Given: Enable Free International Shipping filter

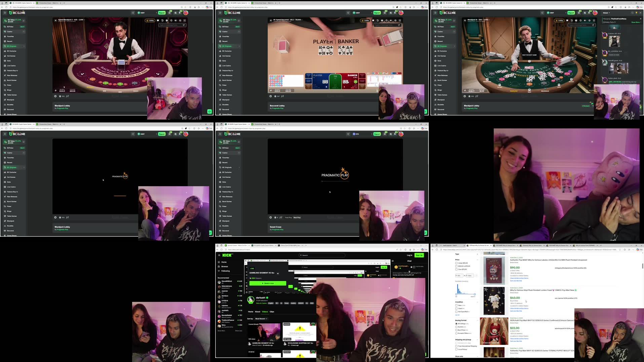Looking at the screenshot, I should (x=456, y=346).
